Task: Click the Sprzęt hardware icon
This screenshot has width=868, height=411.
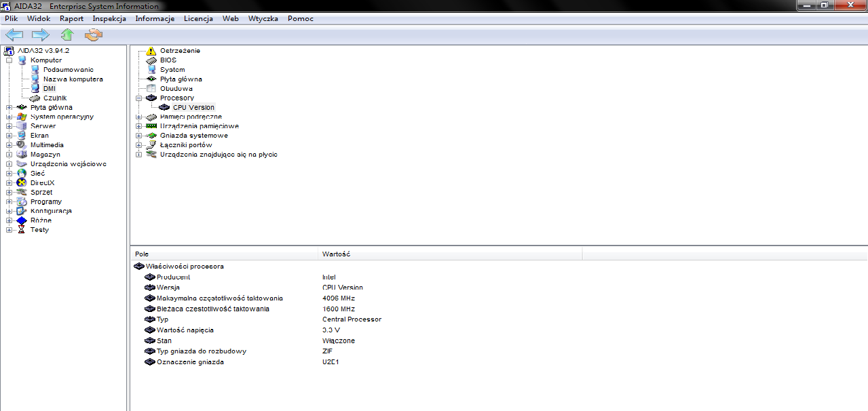Action: [22, 192]
